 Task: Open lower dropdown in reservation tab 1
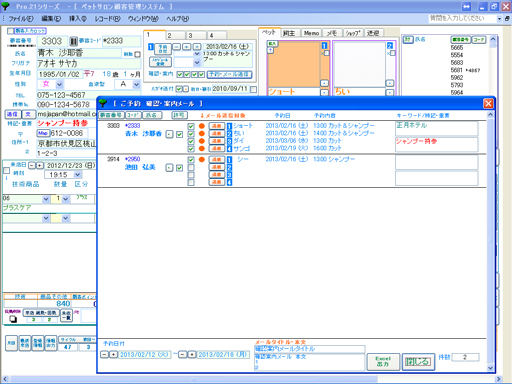[x=197, y=62]
